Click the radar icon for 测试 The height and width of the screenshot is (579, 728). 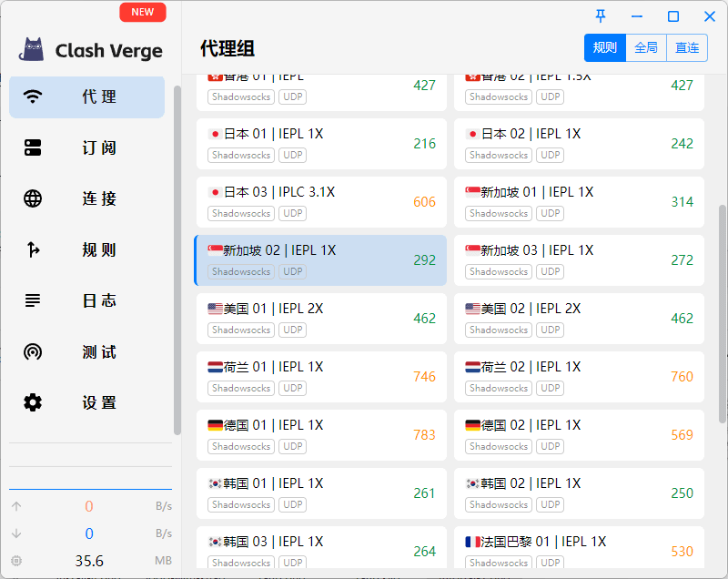(x=34, y=352)
